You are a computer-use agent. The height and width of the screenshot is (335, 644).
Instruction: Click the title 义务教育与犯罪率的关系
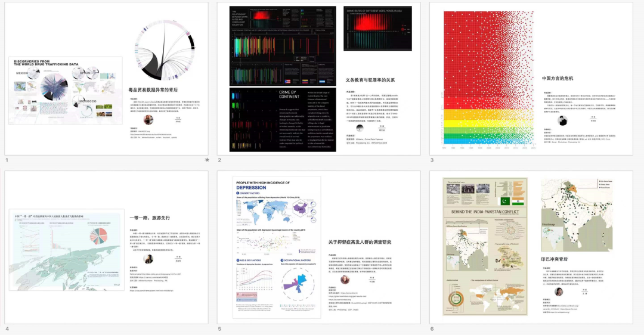pos(370,80)
